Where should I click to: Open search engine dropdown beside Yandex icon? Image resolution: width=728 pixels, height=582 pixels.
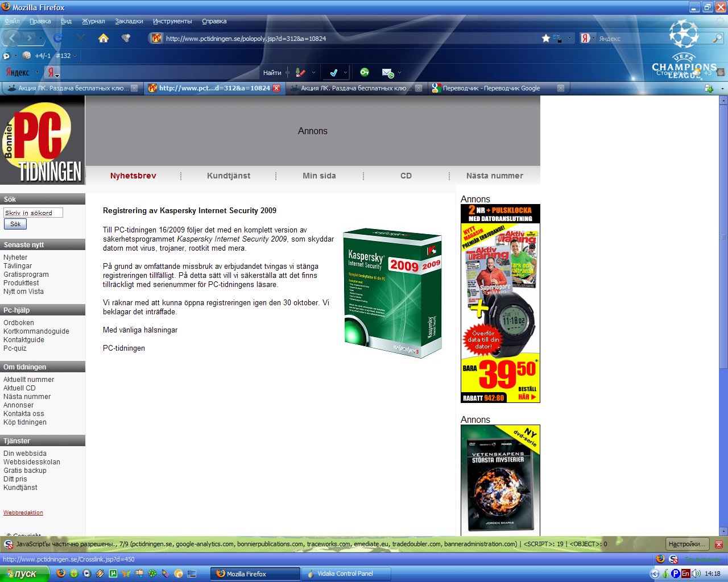pyautogui.click(x=594, y=39)
